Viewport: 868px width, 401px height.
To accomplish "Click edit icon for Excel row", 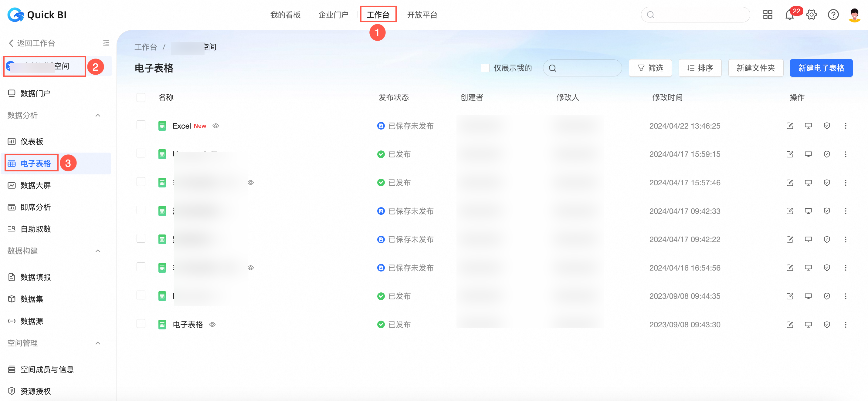I will [789, 126].
